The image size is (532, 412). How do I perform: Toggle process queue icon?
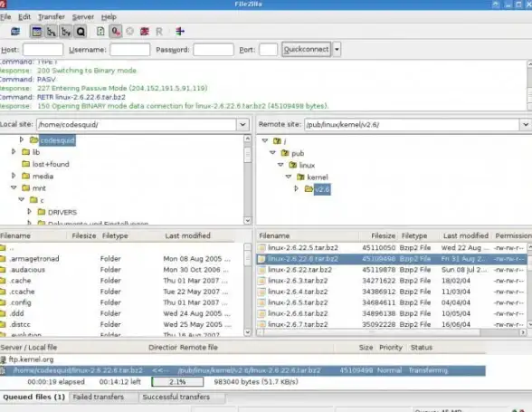116,32
